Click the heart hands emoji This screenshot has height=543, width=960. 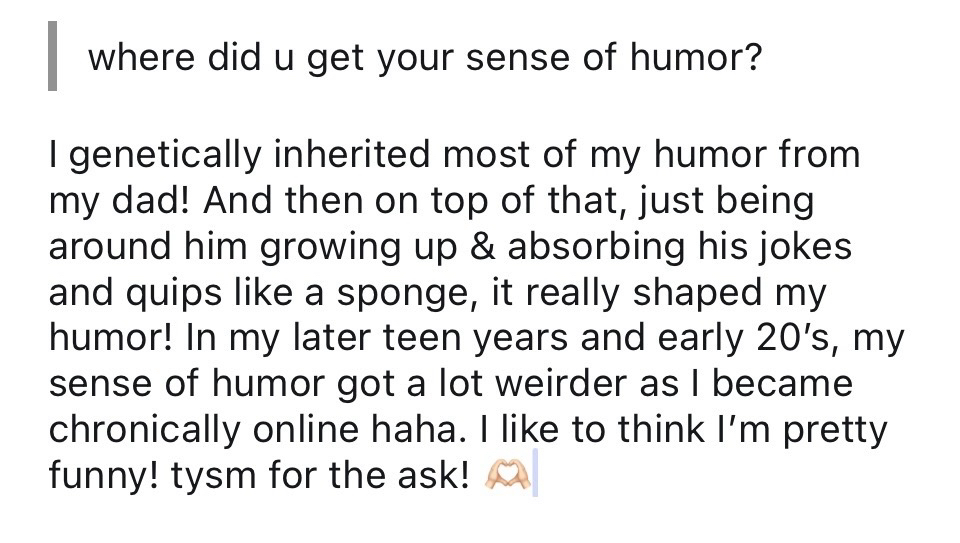click(504, 473)
